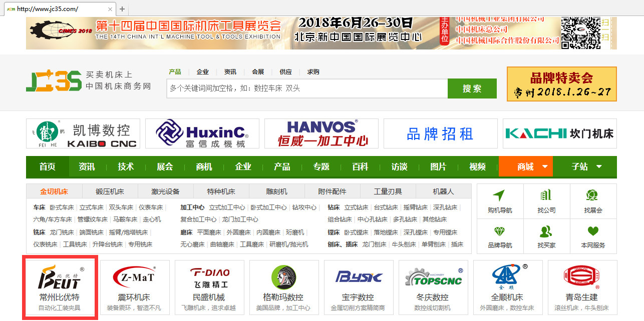This screenshot has height=321, width=644.
Task: Expand the 子站 dropdown menu
Action: 586,166
